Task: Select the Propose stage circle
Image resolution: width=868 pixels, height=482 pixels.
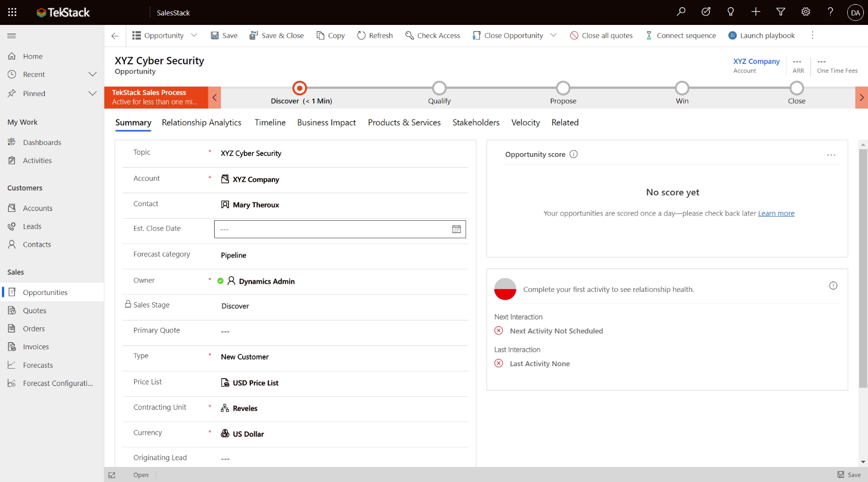Action: [x=563, y=88]
